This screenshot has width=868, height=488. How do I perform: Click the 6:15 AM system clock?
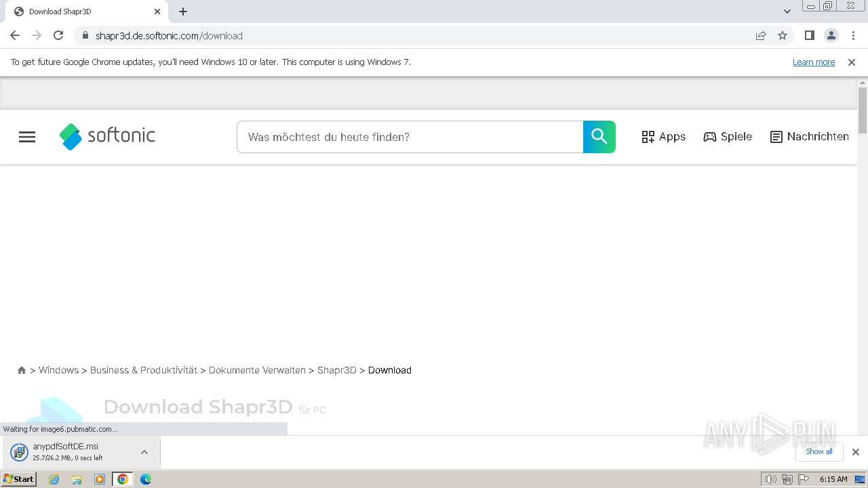(833, 479)
